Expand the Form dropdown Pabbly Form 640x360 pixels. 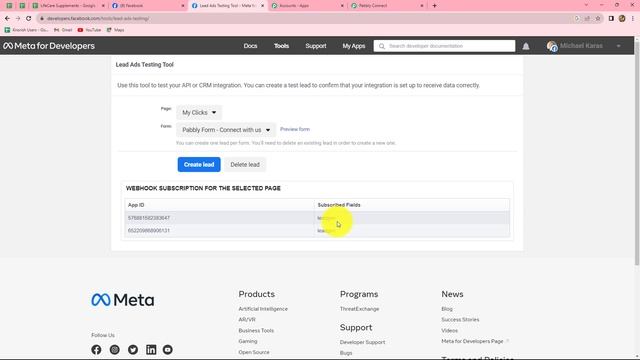pyautogui.click(x=226, y=130)
